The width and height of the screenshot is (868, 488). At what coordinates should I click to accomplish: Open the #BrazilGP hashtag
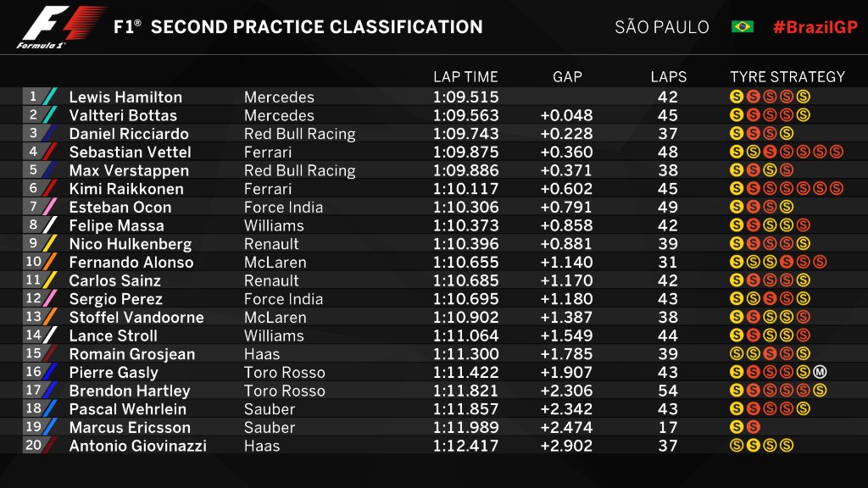(815, 27)
